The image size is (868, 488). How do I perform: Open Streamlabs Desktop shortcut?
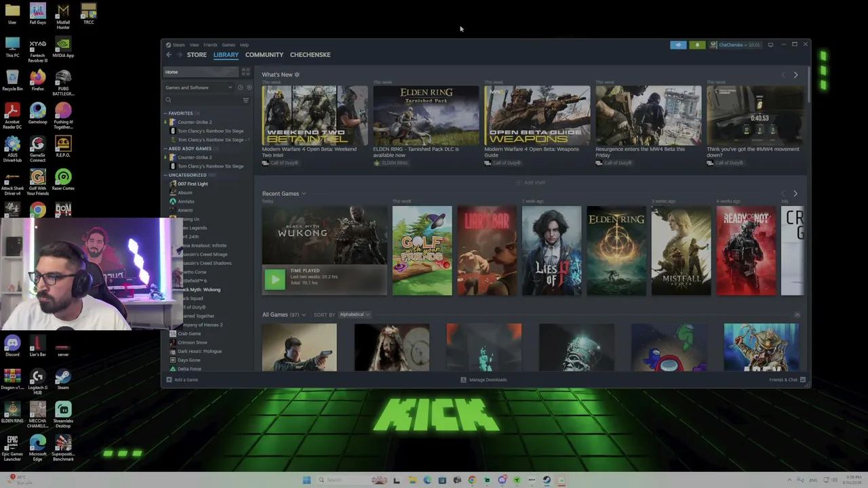[x=63, y=415]
